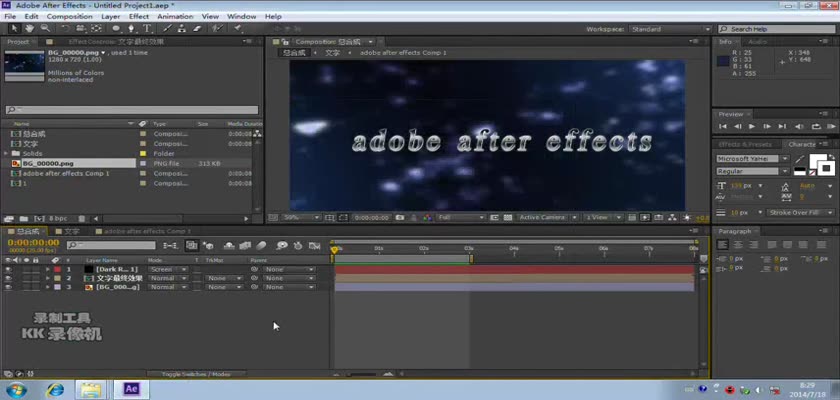Select the Rotation tool

tap(65, 29)
